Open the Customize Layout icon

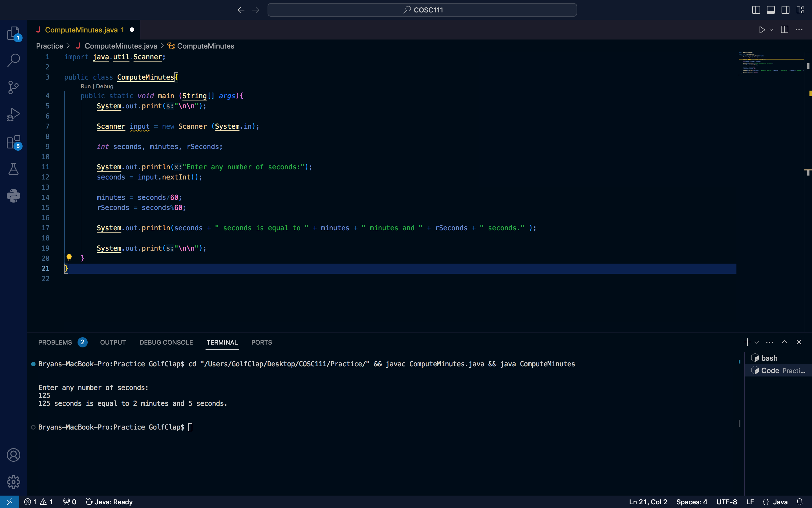(x=800, y=10)
